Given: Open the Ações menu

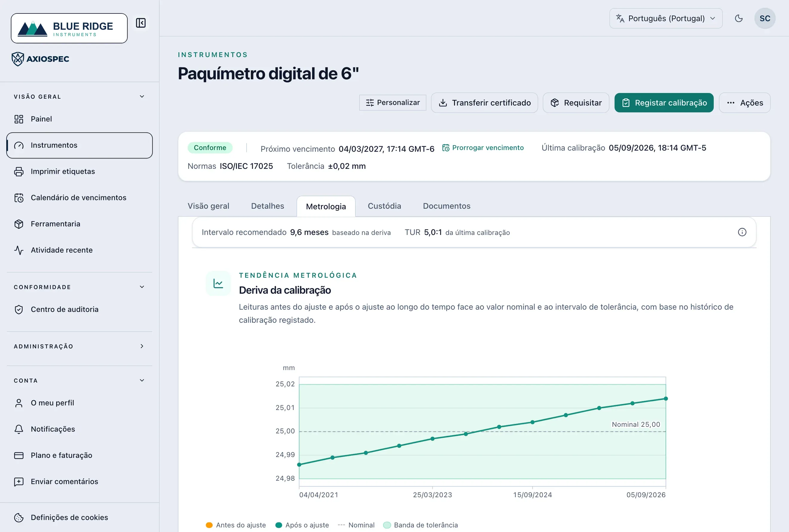Looking at the screenshot, I should coord(744,103).
